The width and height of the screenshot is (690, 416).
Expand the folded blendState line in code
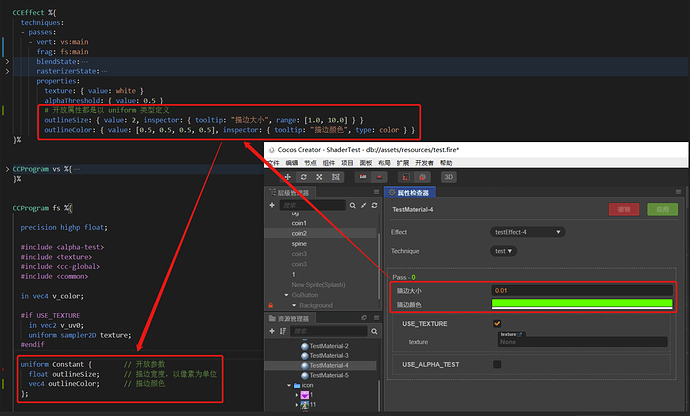click(7, 61)
